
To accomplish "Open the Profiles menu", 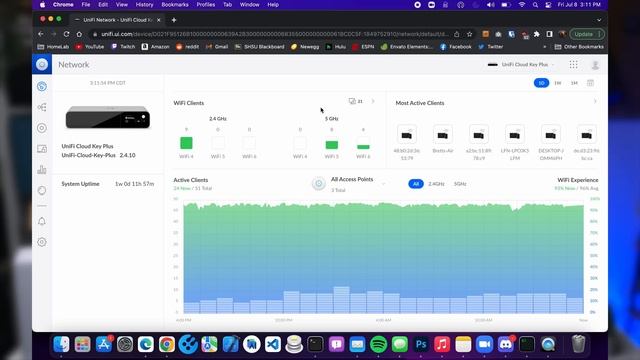I will coord(206,4).
